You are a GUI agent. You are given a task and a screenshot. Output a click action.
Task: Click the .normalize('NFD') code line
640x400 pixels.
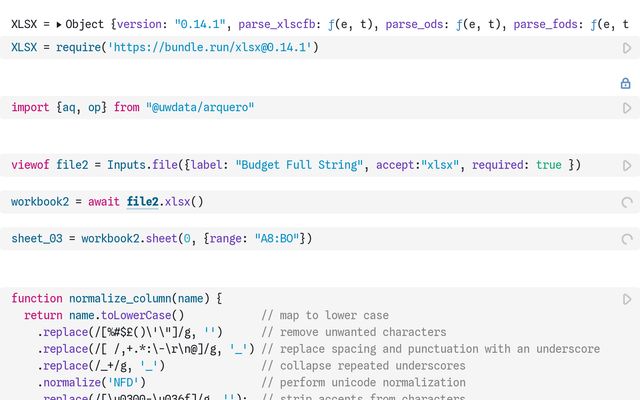point(92,382)
